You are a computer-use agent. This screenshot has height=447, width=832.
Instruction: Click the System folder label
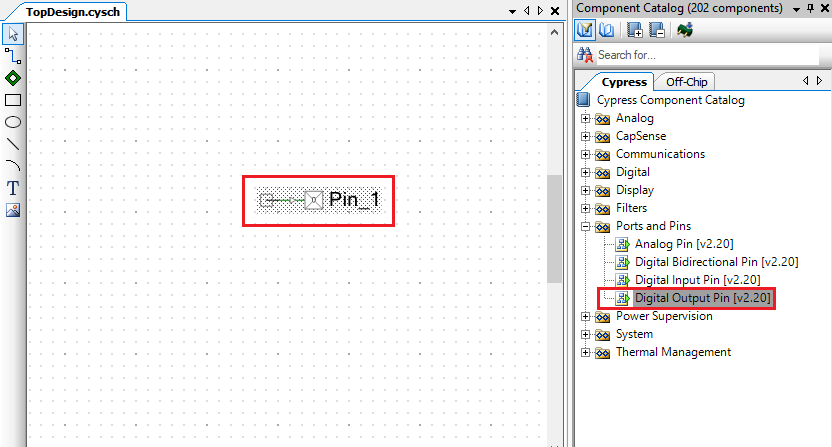pyautogui.click(x=634, y=334)
